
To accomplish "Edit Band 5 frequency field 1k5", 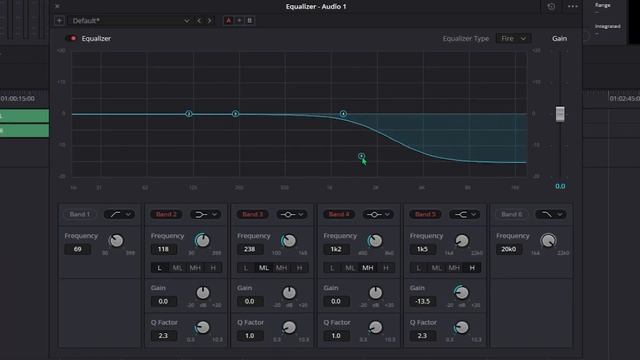I will tap(423, 249).
